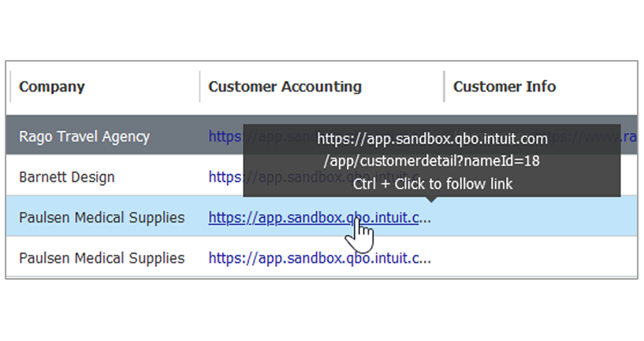
Task: Open accounting link in the bottom row
Action: pyautogui.click(x=319, y=258)
